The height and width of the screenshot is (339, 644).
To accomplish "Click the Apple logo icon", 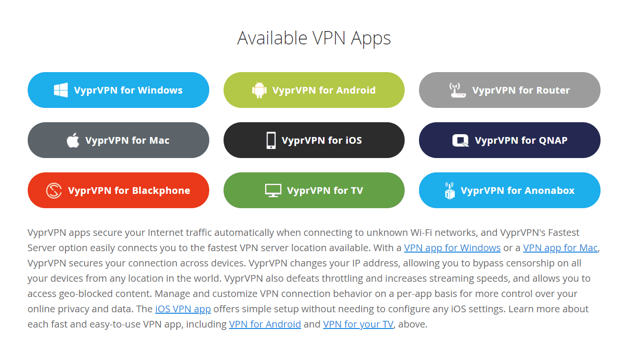I will pos(73,140).
